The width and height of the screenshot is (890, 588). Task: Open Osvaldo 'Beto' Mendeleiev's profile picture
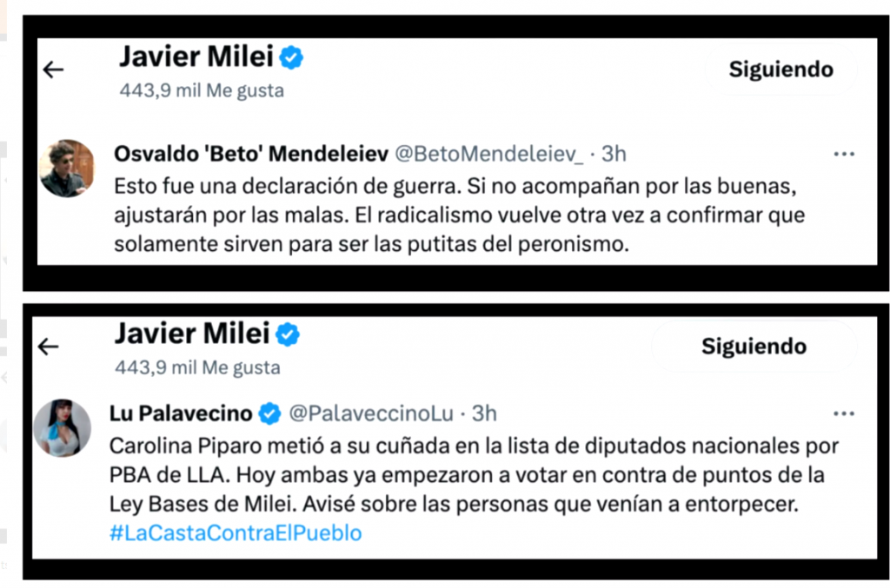tap(67, 168)
